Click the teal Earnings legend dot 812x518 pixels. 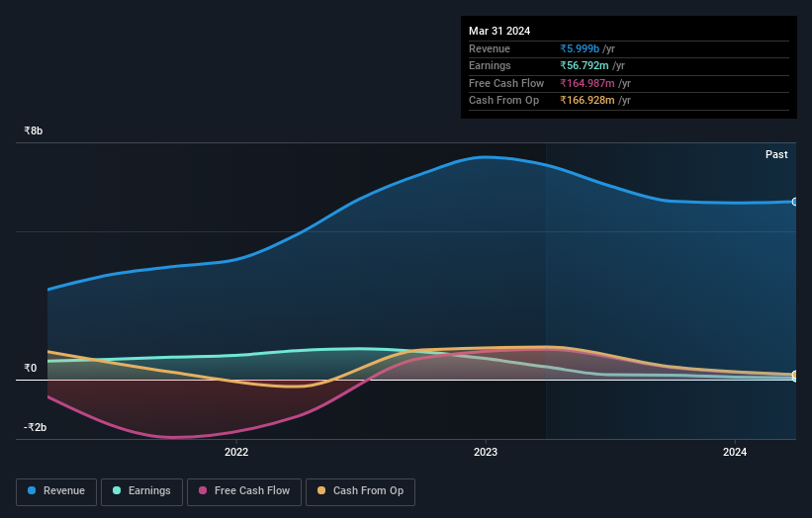point(117,490)
